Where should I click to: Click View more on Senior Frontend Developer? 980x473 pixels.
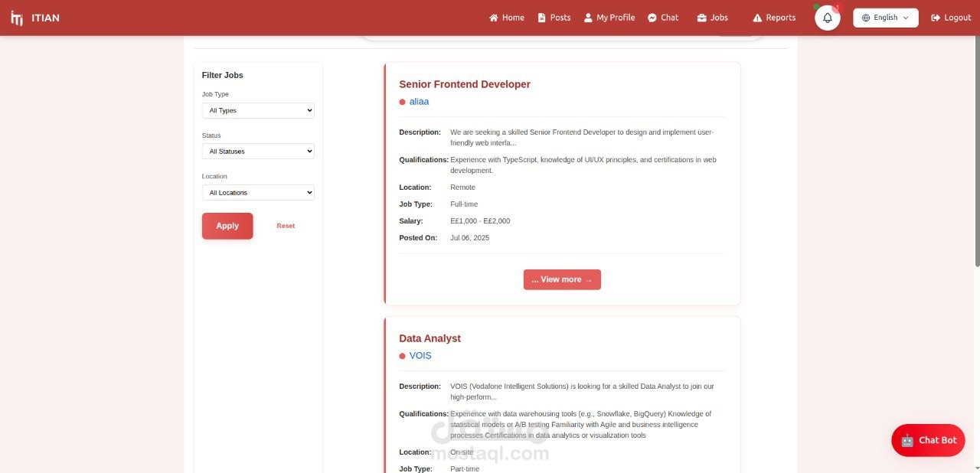(x=562, y=279)
